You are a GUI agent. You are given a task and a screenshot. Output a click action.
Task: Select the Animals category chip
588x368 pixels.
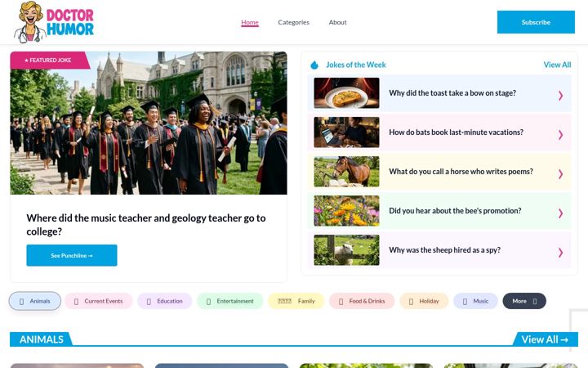pyautogui.click(x=35, y=301)
